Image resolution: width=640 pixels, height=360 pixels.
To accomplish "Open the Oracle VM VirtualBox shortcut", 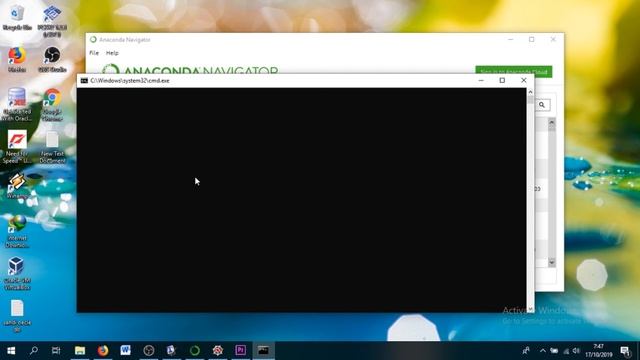I will tap(17, 273).
